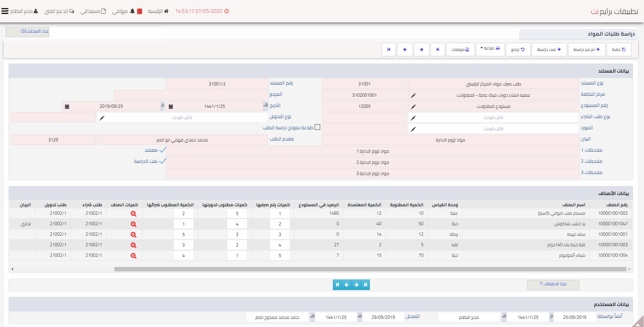Open the المورد search field
Viewport: 644px width, 327px height.
[x=493, y=129]
